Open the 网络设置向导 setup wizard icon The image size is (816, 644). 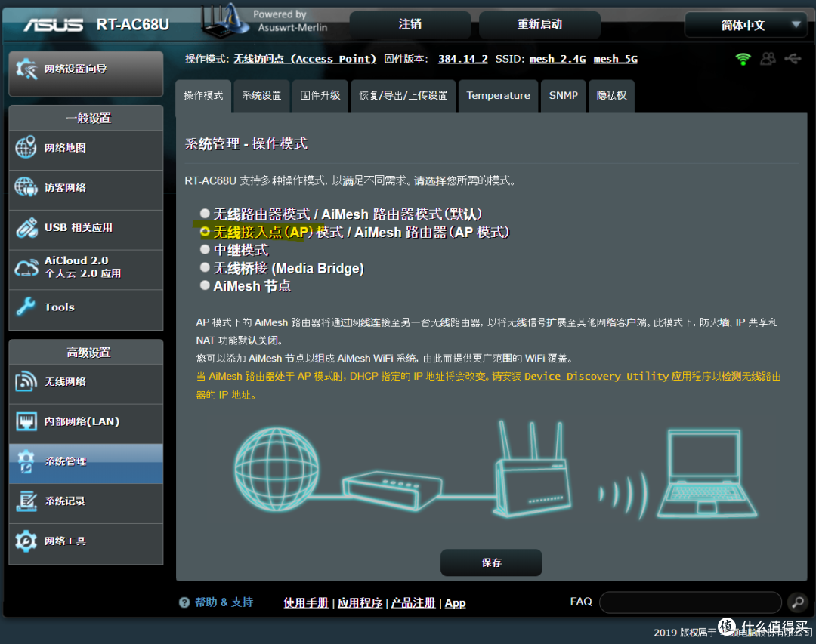pyautogui.click(x=26, y=69)
